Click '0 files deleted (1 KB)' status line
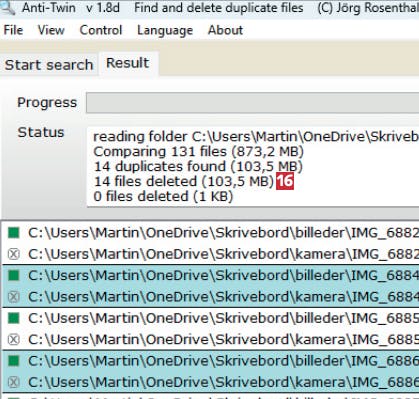The width and height of the screenshot is (419, 399). coord(163,196)
